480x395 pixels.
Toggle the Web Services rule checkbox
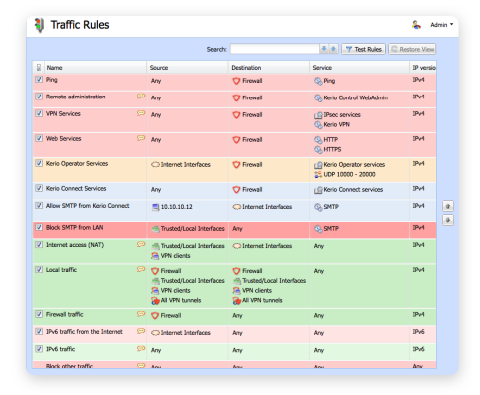point(39,138)
